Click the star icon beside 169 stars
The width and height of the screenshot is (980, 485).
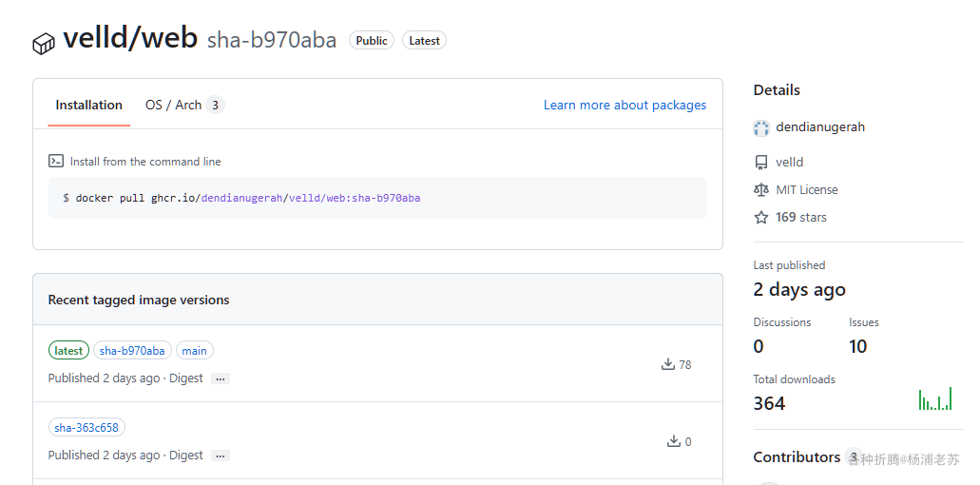pos(761,218)
